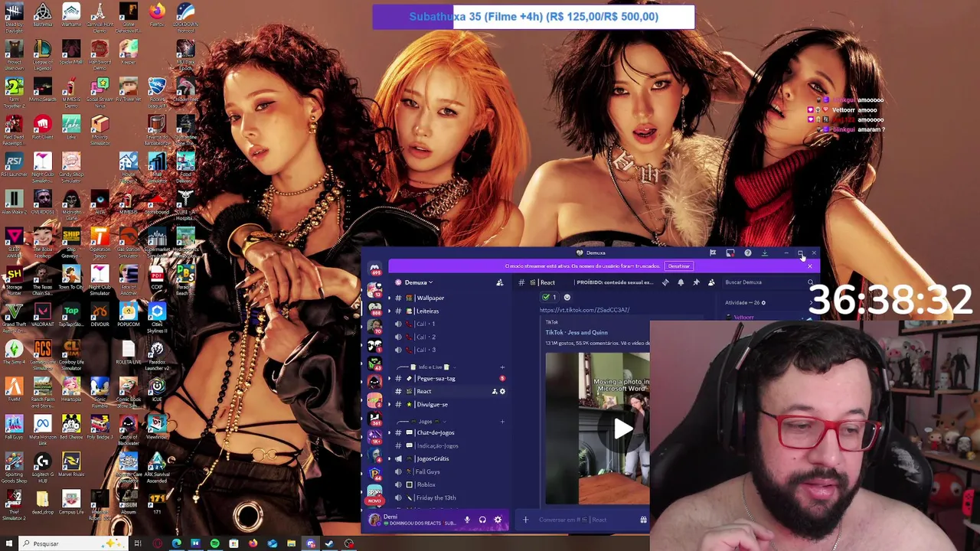Viewport: 980px width, 551px height.
Task: Toggle green checkmark reaction count
Action: pos(549,297)
